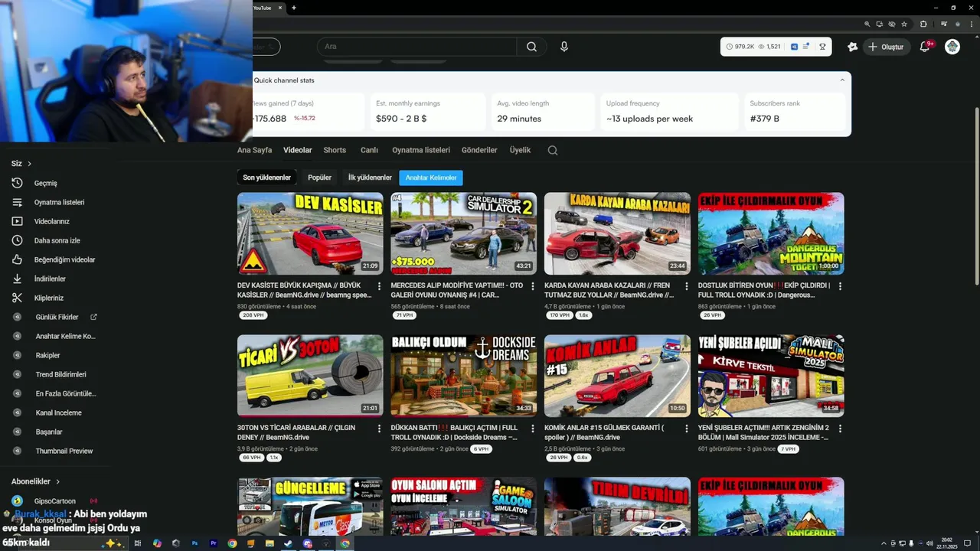This screenshot has height=551, width=980.
Task: Open the Oynatma listeleri tab
Action: (x=421, y=150)
